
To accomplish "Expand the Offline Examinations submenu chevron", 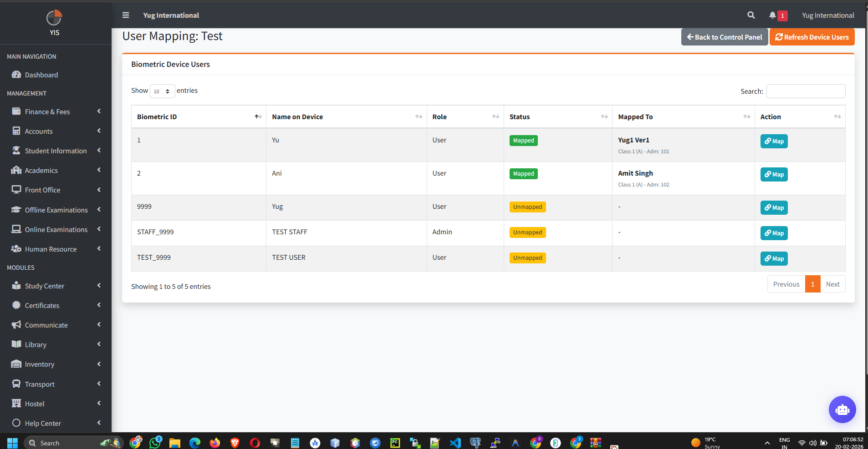I will point(99,210).
